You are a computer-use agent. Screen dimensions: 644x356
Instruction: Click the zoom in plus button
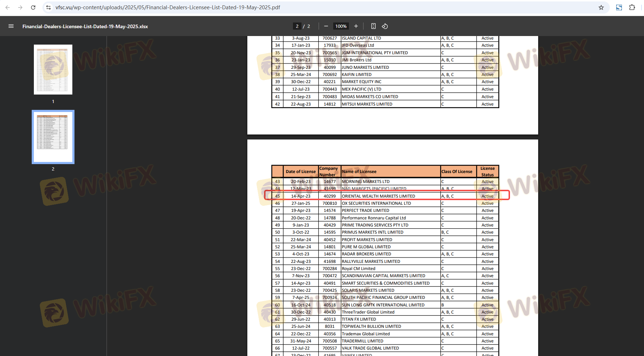pos(356,26)
